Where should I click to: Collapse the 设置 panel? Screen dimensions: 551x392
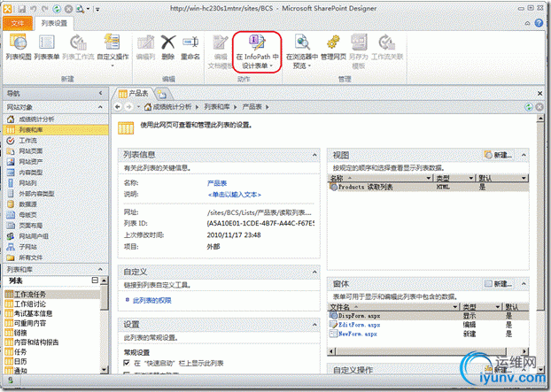coord(314,325)
